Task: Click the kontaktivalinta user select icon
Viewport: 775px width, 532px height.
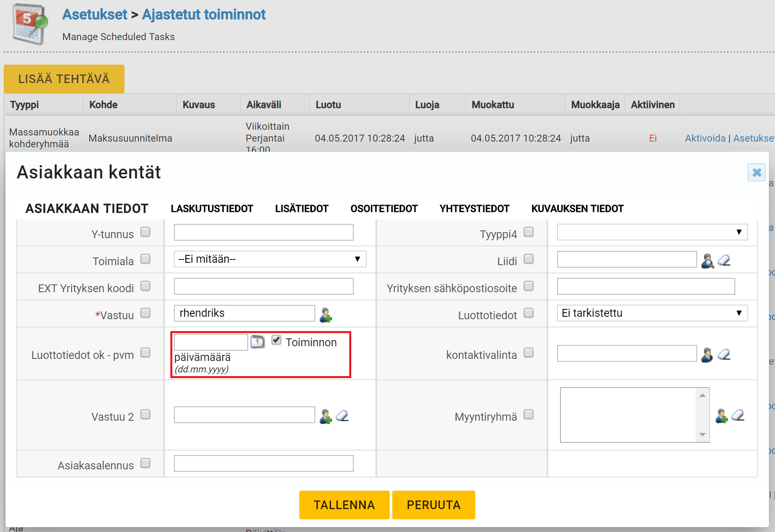Action: click(707, 355)
